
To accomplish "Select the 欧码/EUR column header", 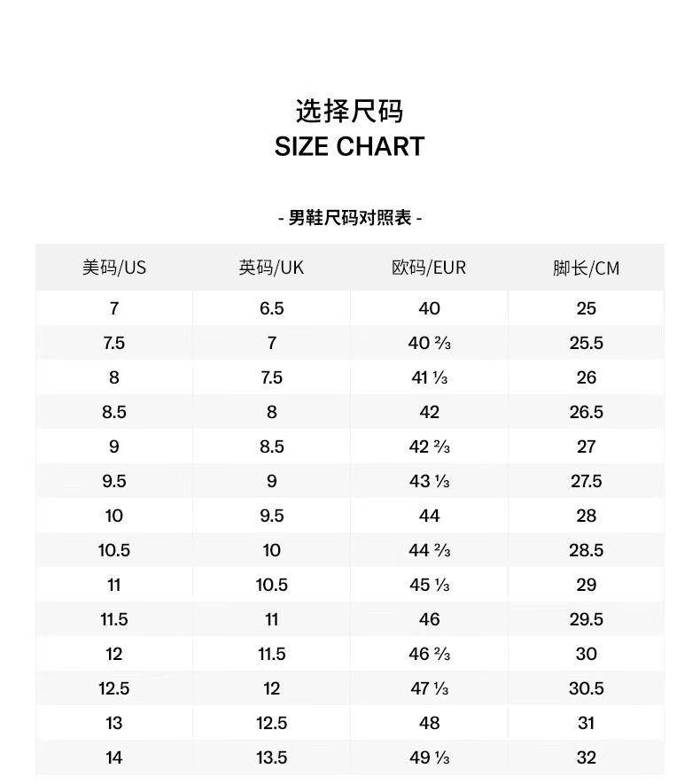I will (x=429, y=268).
